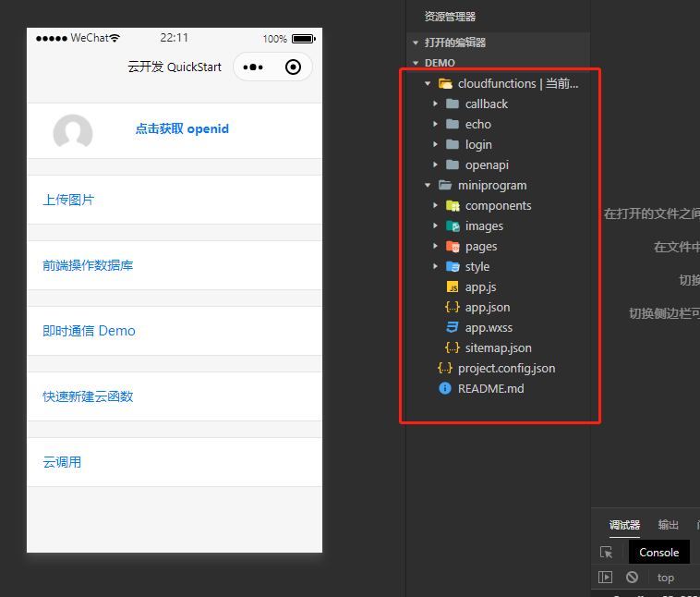Image resolution: width=700 pixels, height=597 pixels.
Task: Expand the callback folder
Action: click(436, 104)
